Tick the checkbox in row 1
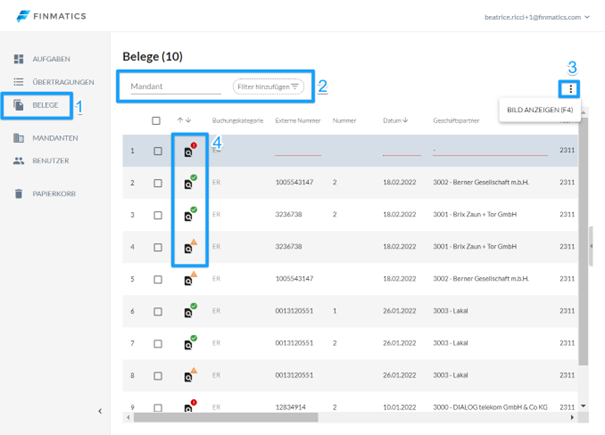Viewport: 605px width, 435px height. point(158,151)
